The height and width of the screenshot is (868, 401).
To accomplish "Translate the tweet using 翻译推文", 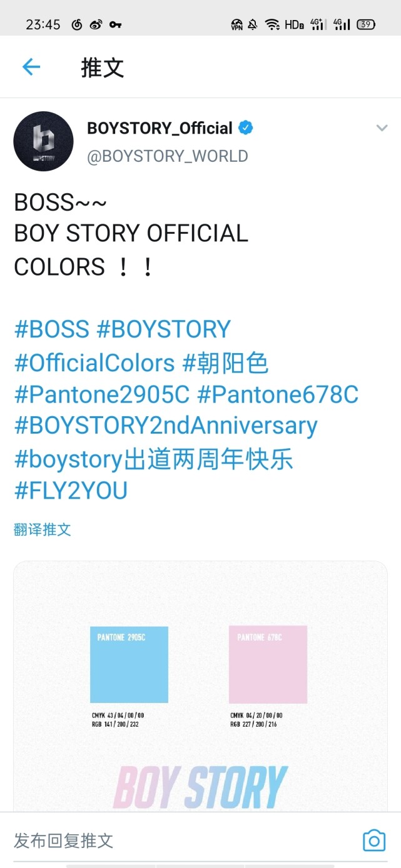I will click(43, 529).
